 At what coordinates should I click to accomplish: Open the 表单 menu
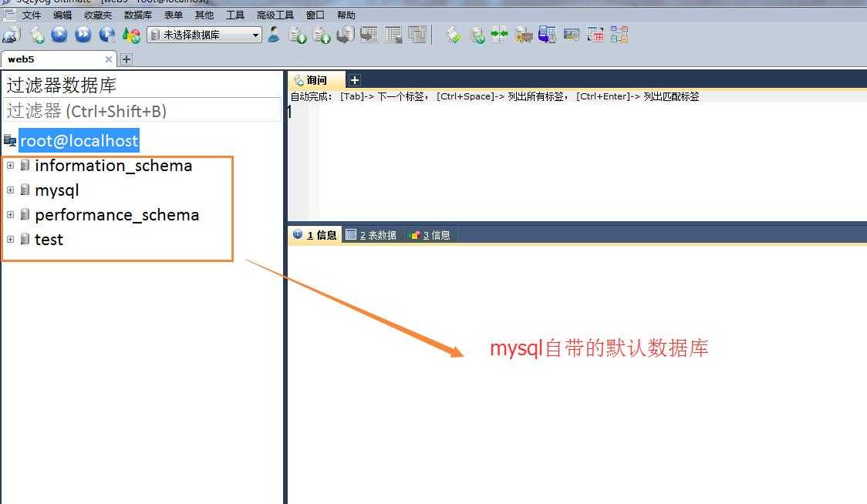click(173, 15)
